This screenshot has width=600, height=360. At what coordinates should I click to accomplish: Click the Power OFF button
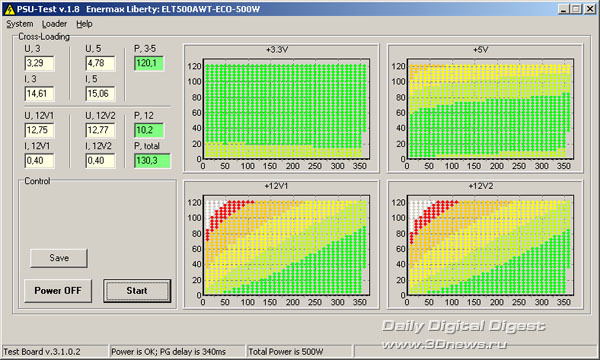(x=58, y=290)
